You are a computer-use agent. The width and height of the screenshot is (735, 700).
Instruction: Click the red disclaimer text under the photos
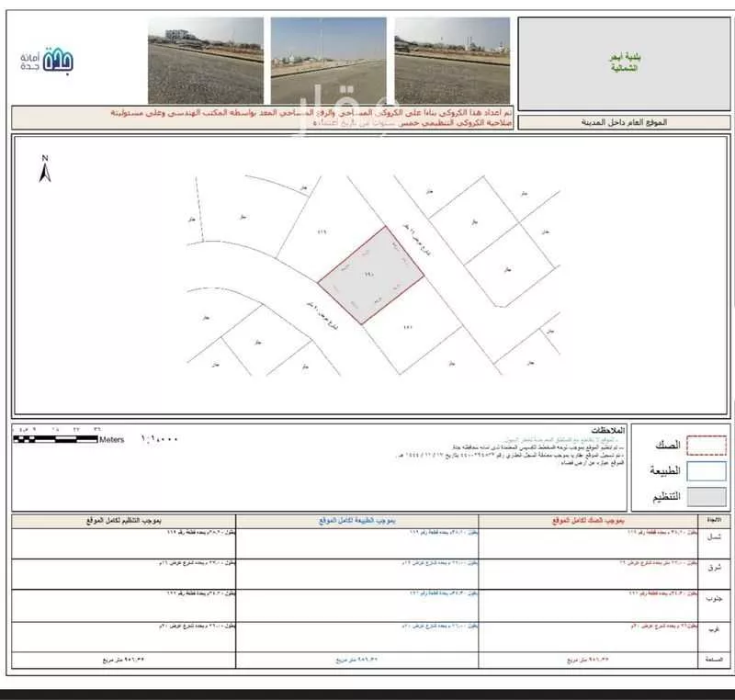coord(311,118)
